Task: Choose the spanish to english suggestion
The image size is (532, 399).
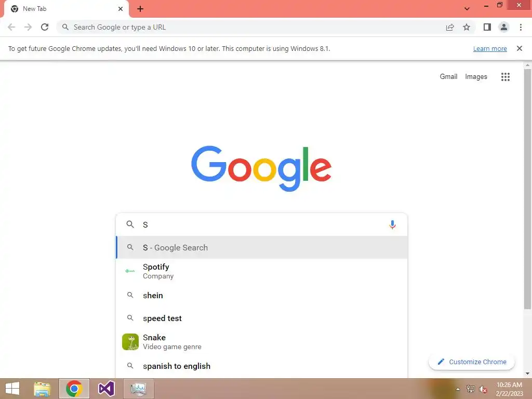Action: (262, 366)
